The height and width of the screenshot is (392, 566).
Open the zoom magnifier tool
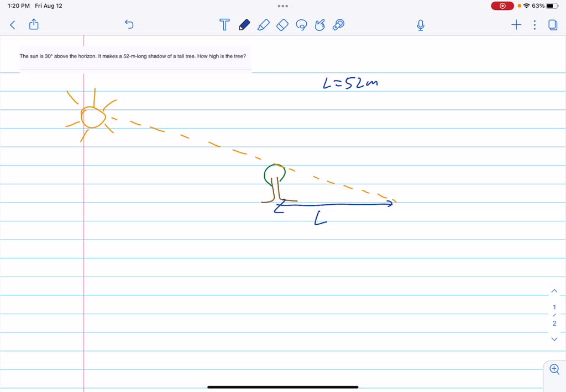click(554, 369)
